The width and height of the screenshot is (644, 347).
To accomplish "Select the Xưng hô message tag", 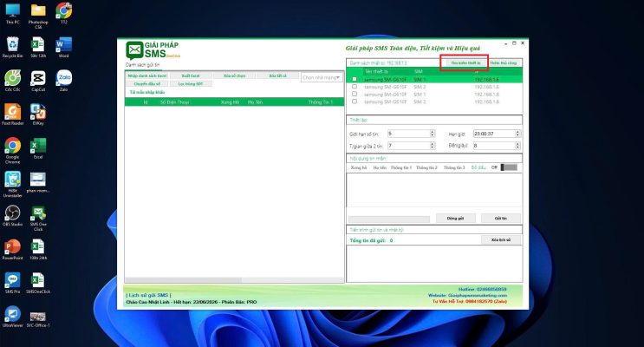I will (x=357, y=167).
